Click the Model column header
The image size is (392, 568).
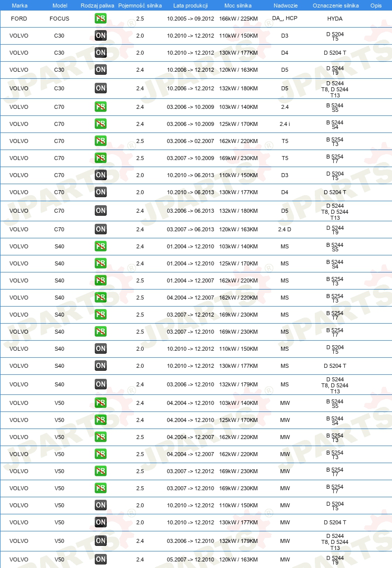[x=60, y=6]
